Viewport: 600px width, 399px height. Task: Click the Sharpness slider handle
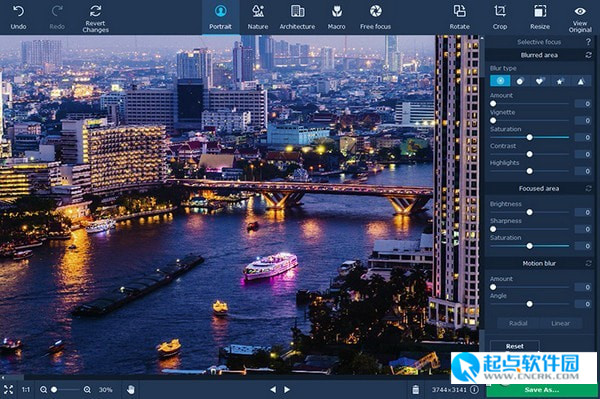[493, 229]
